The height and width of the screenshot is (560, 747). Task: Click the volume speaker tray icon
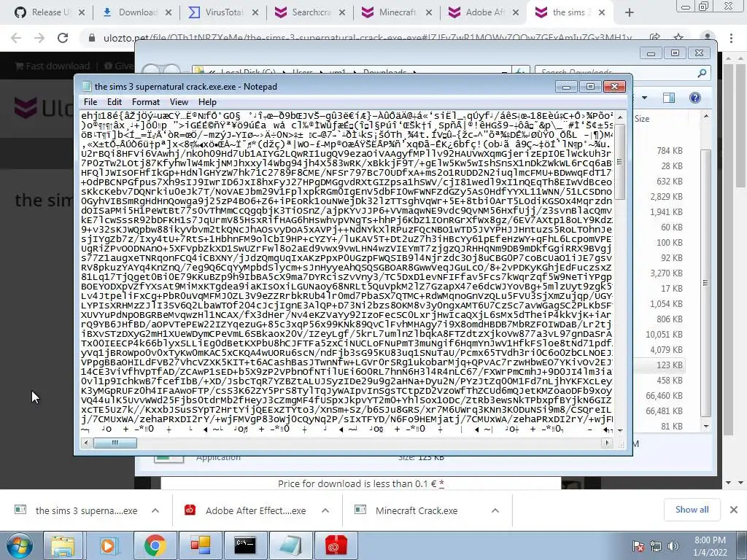click(673, 546)
